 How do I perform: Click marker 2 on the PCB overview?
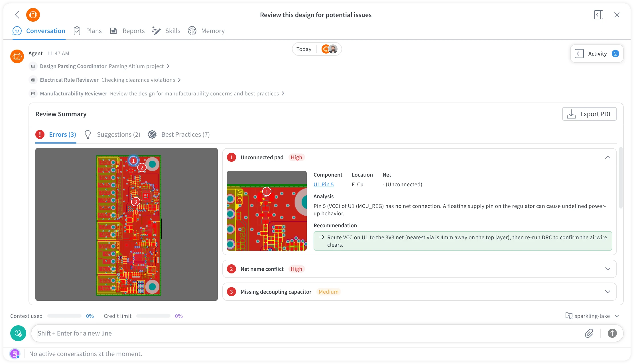pos(142,167)
